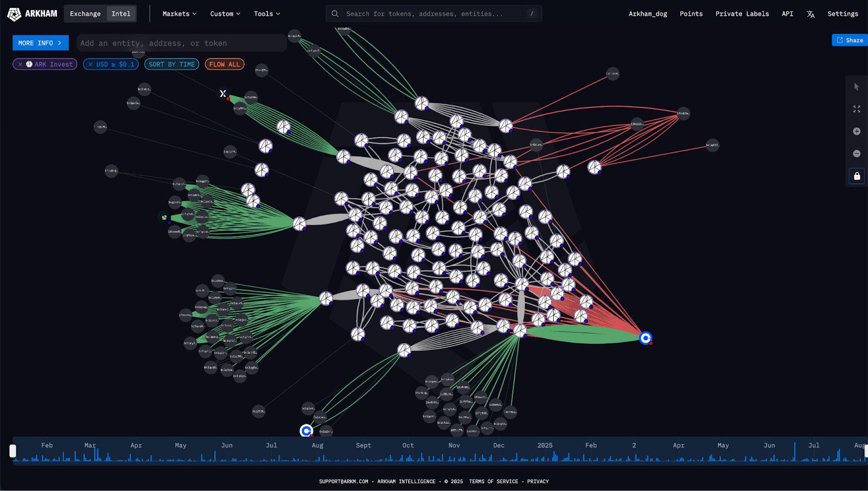The width and height of the screenshot is (868, 491).
Task: Open the Tools dropdown menu
Action: (266, 14)
